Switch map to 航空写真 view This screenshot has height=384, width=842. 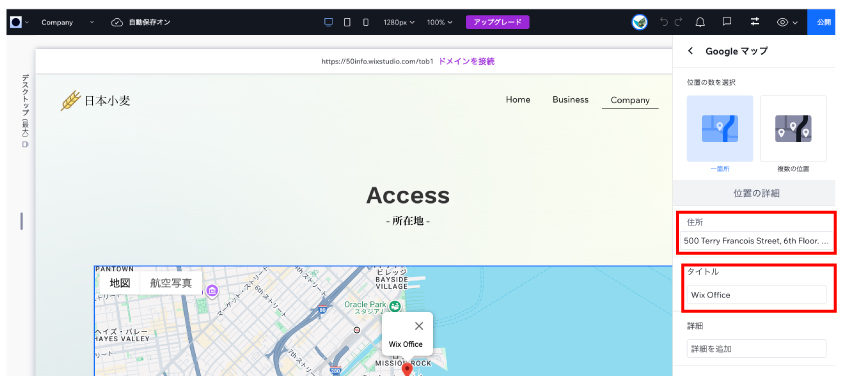[171, 283]
